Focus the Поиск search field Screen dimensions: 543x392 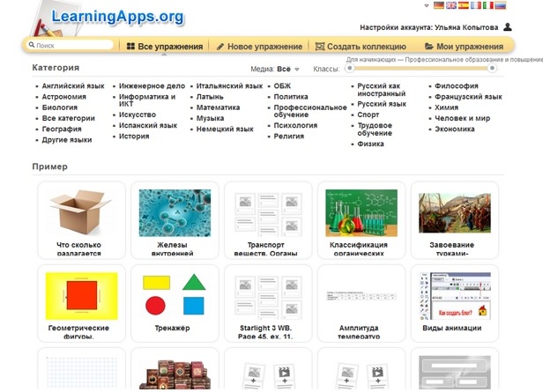(71, 45)
